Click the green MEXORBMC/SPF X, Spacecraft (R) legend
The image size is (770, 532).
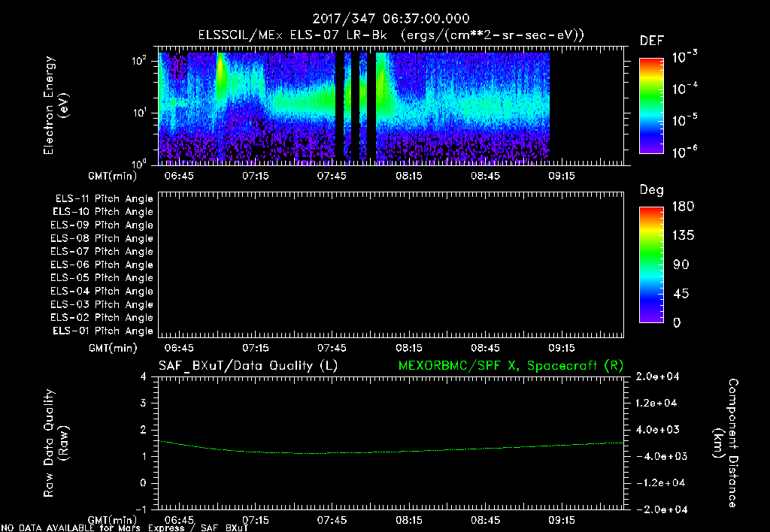[x=511, y=366]
